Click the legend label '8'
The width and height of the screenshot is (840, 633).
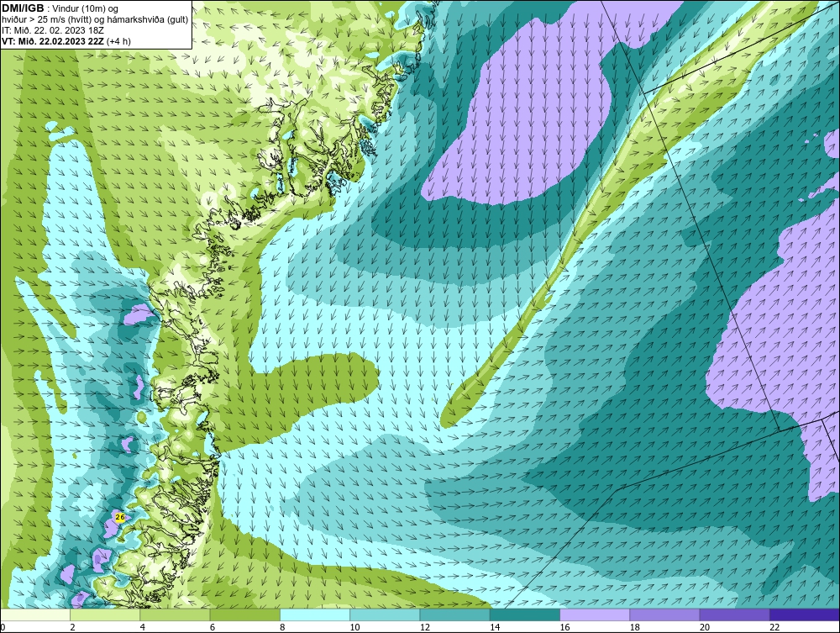282,628
